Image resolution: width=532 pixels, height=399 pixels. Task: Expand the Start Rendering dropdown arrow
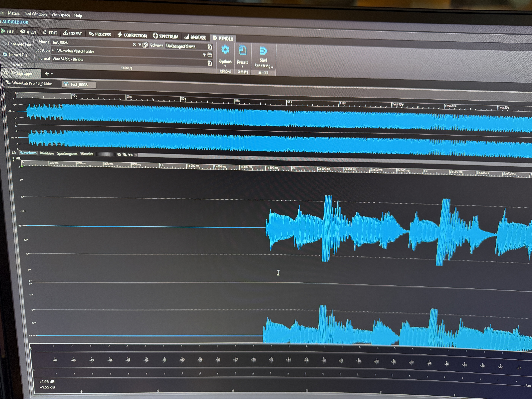(272, 67)
